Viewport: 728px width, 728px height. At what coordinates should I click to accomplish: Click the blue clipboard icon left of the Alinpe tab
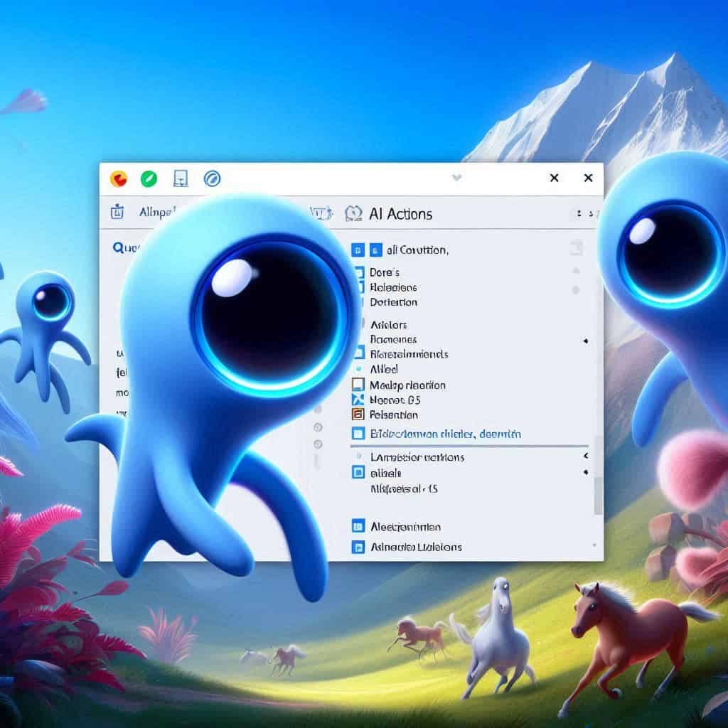point(117,212)
